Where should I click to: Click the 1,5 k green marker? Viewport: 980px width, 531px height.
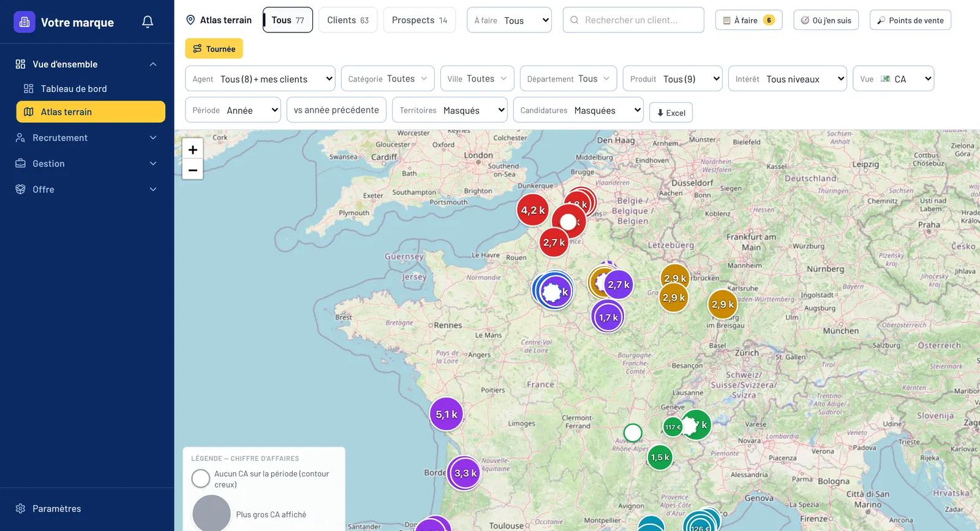pos(660,458)
